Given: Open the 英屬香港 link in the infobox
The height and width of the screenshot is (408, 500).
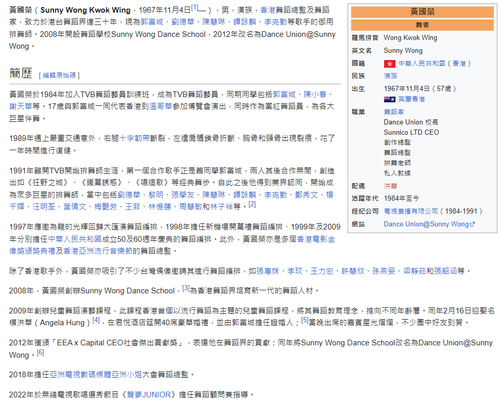Looking at the screenshot, I should pos(411,99).
